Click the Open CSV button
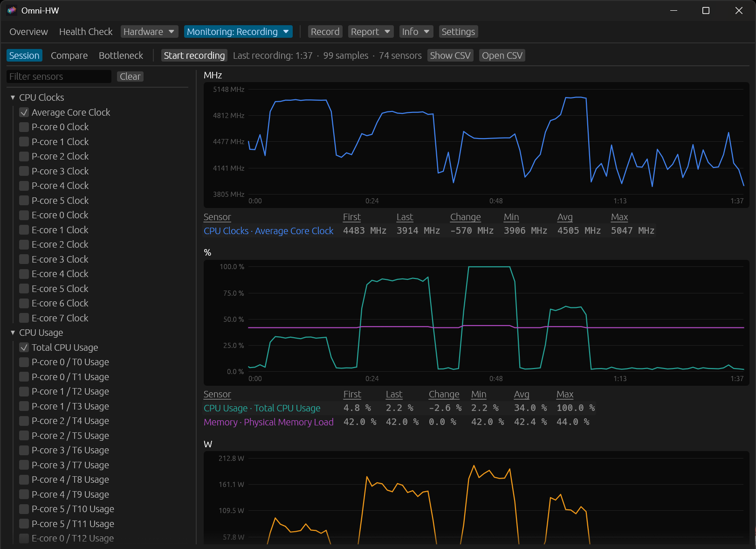Screen dimensions: 756x549 [502, 56]
